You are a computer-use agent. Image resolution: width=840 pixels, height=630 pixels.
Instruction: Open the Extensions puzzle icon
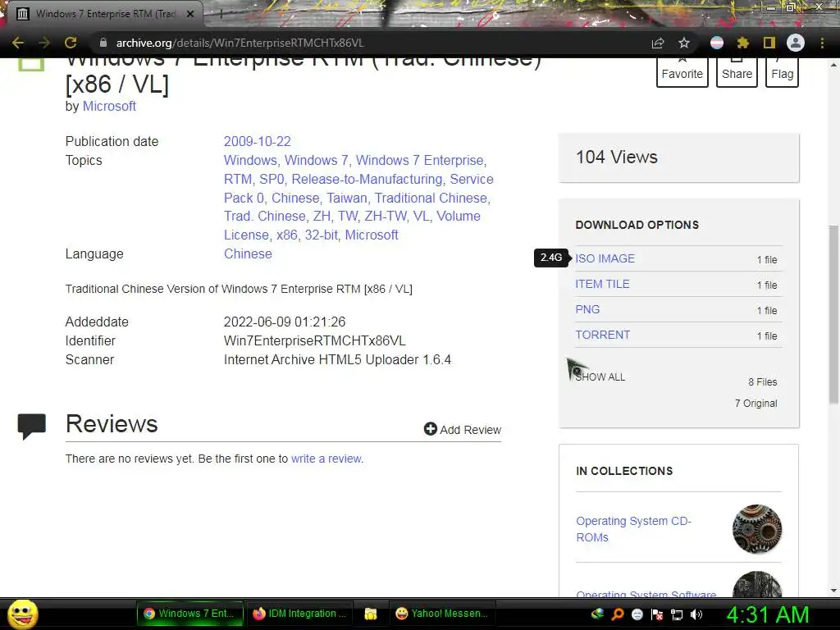tap(743, 43)
